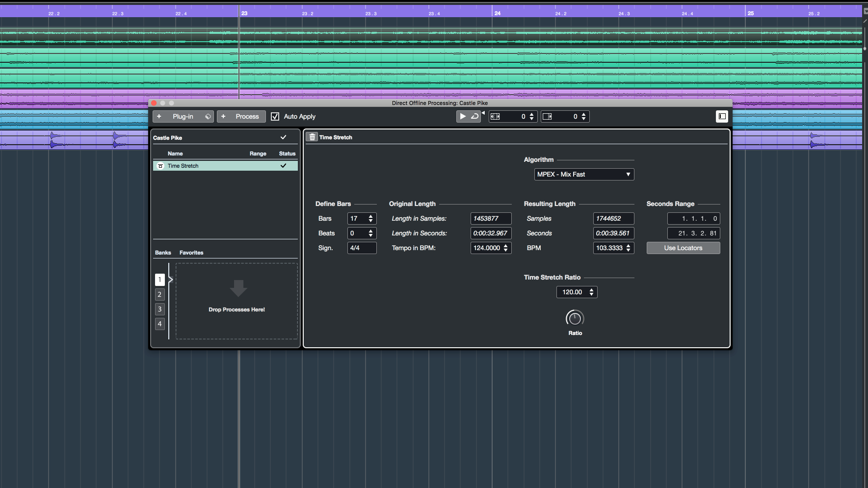Viewport: 868px width, 488px height.
Task: Close the Direct Offline Processing window
Action: (154, 103)
